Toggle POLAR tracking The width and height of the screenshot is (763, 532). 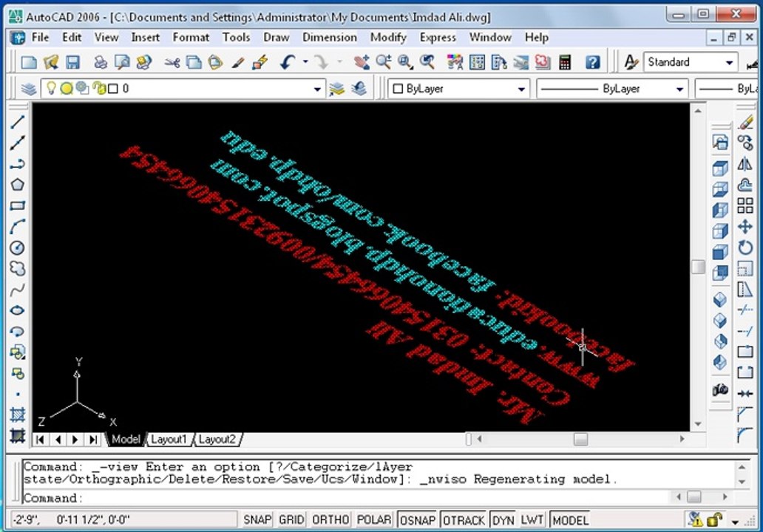[374, 520]
